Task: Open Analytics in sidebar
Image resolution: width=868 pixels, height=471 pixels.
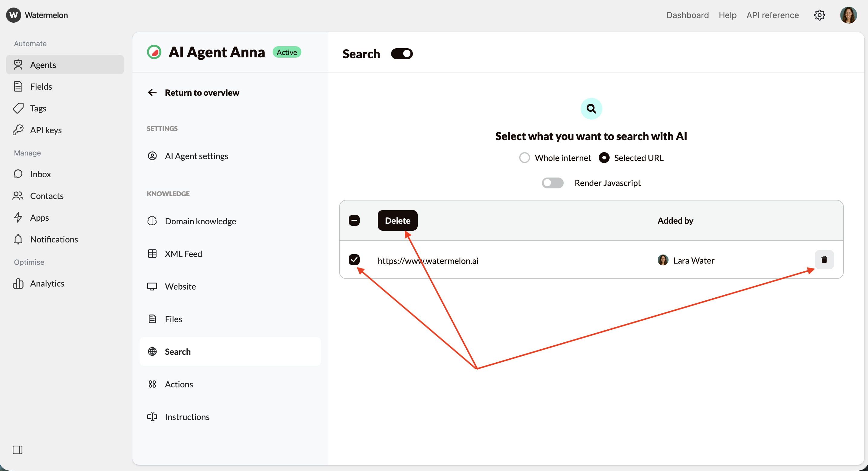Action: pyautogui.click(x=47, y=284)
